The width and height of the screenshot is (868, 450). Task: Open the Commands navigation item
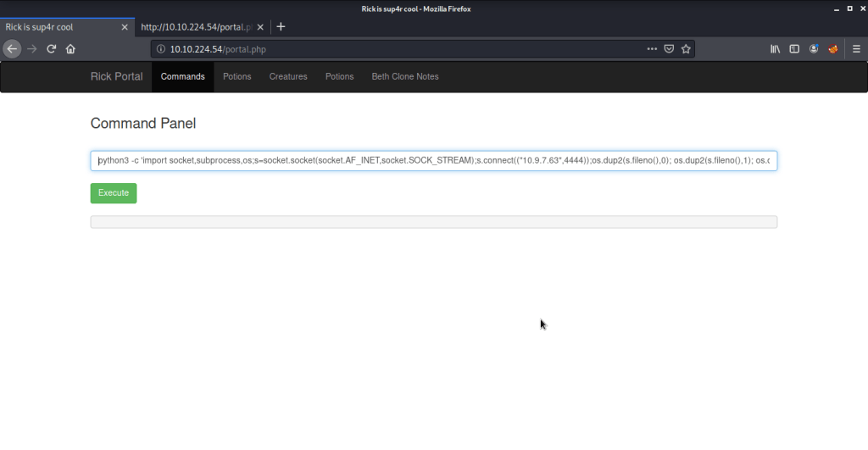click(183, 76)
